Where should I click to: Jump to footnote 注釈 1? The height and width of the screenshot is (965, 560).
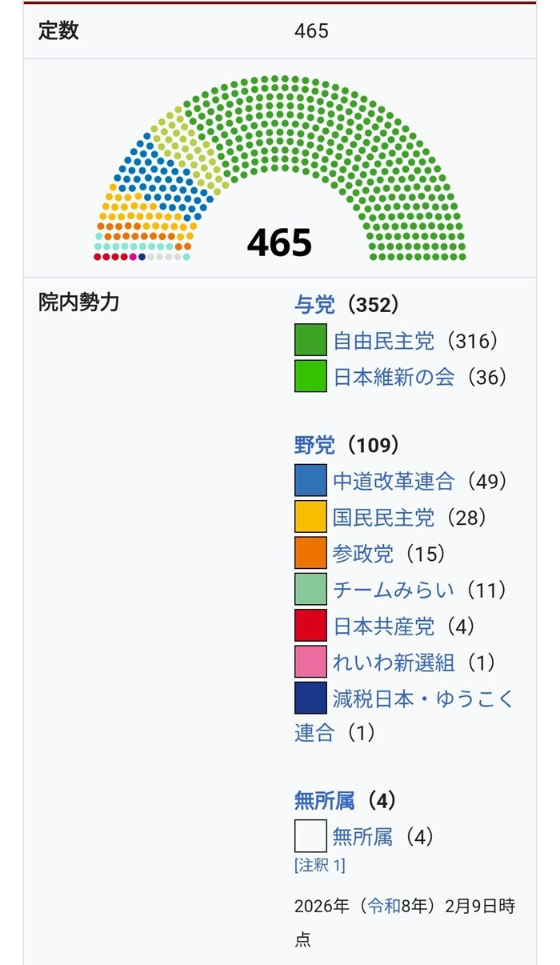[x=320, y=865]
